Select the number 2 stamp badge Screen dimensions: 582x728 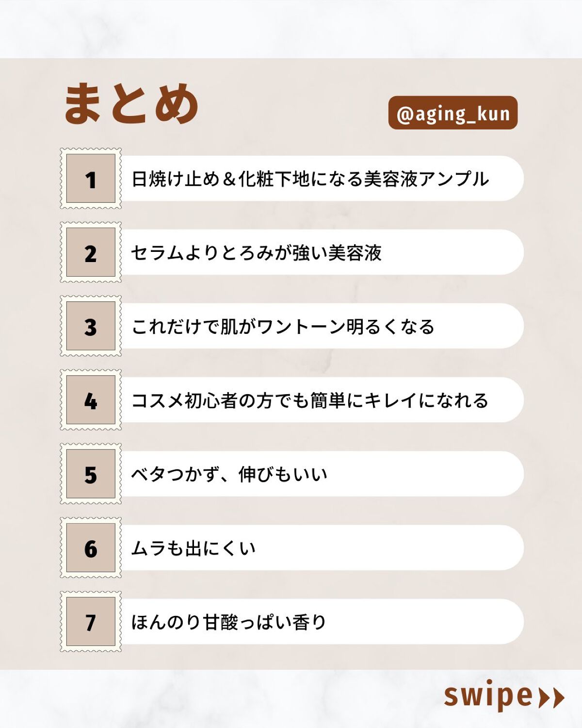[x=91, y=252]
